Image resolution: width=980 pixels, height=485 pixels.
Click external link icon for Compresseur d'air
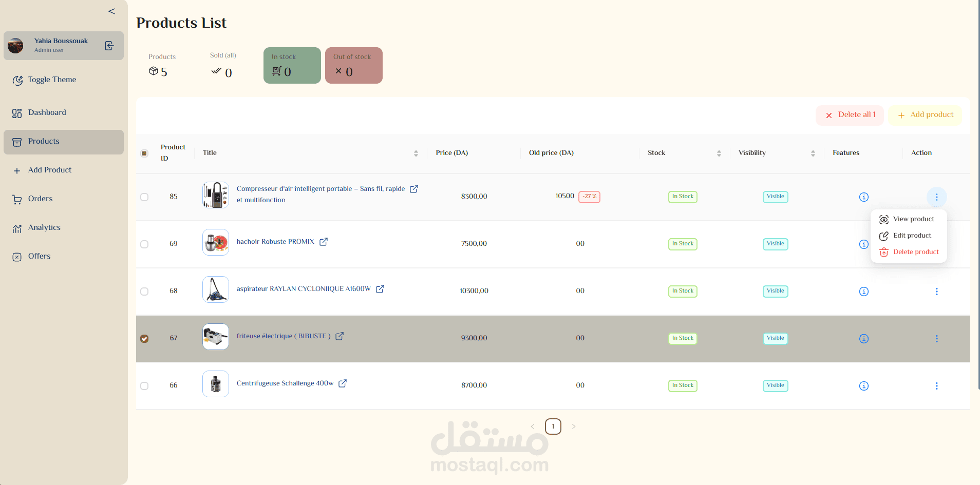point(414,189)
